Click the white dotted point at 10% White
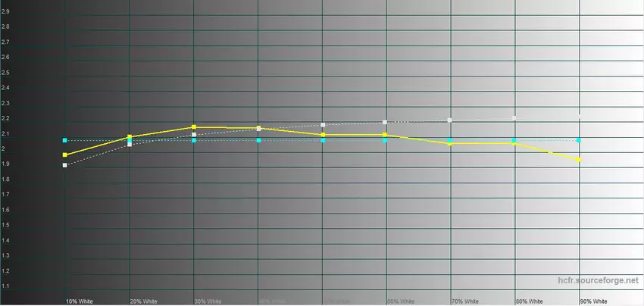644x306 pixels. [65, 164]
